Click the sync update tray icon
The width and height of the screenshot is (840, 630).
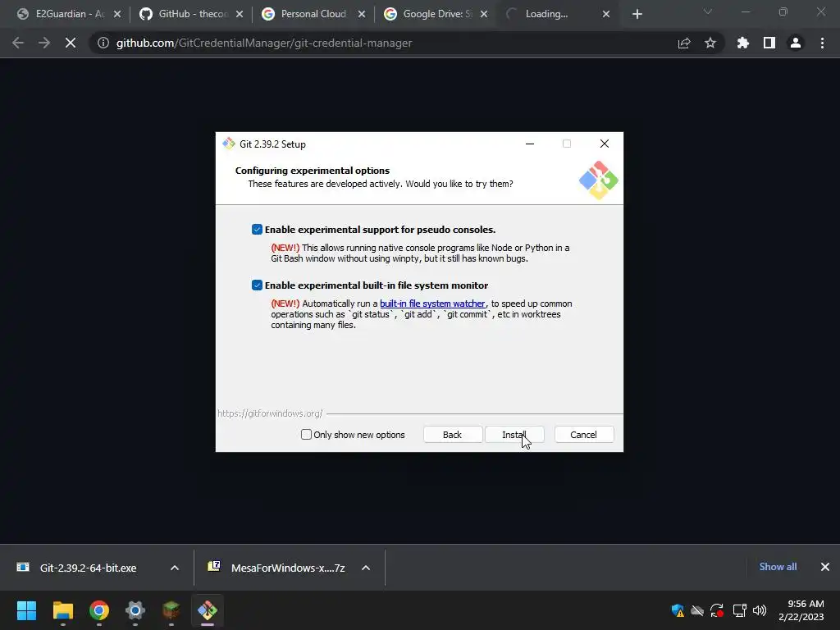717,610
